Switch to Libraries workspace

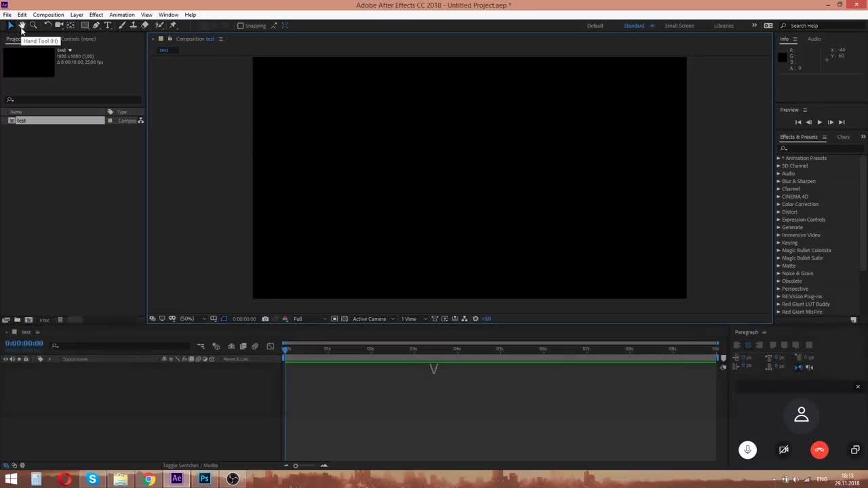pyautogui.click(x=724, y=26)
